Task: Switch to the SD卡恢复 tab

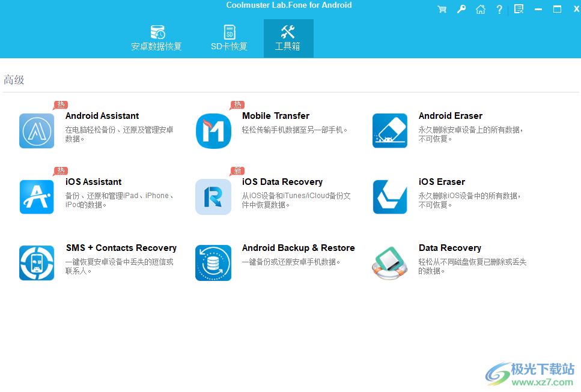Action: 229,38
